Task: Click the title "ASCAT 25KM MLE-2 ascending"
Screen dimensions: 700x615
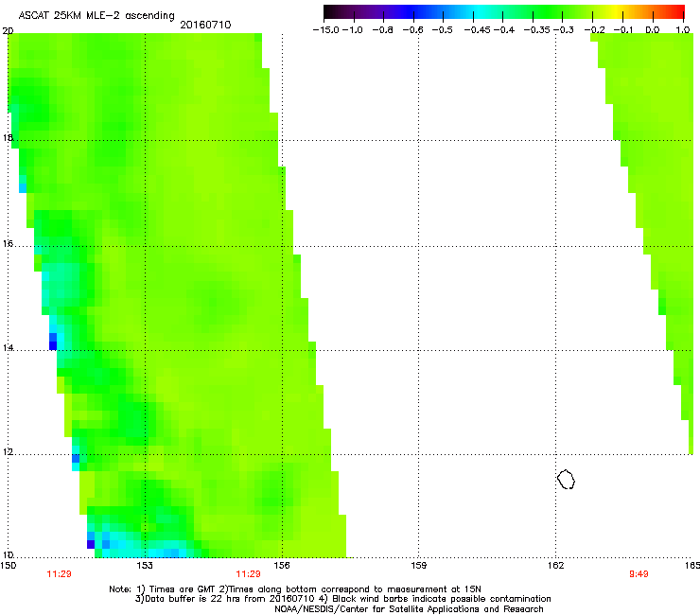Action: [96, 16]
